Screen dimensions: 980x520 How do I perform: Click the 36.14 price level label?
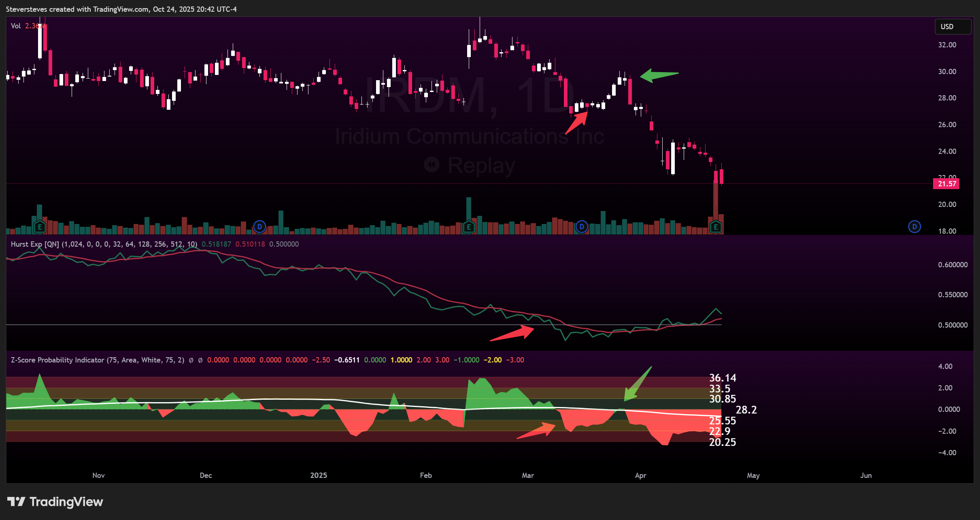723,378
